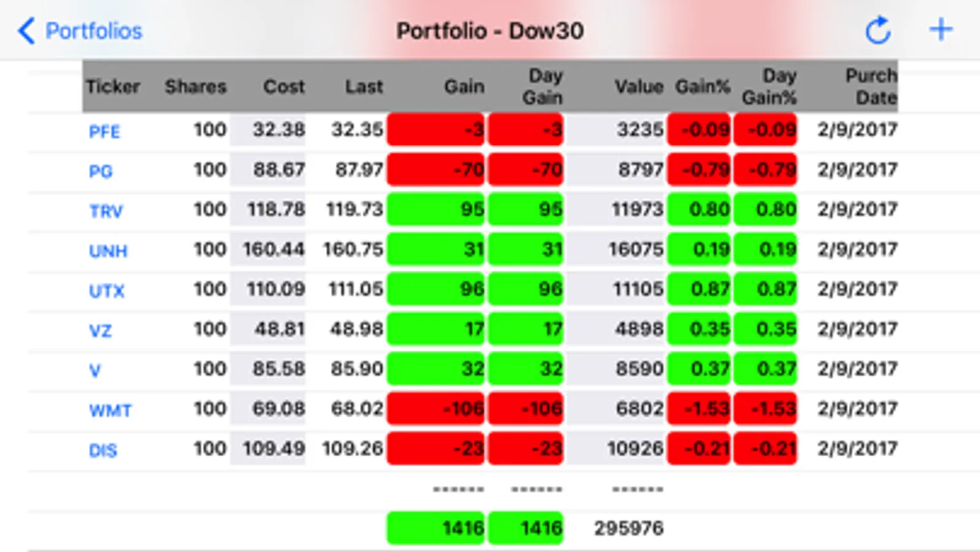Open the UNH ticker details
Viewport: 980px width, 552px height.
point(108,251)
